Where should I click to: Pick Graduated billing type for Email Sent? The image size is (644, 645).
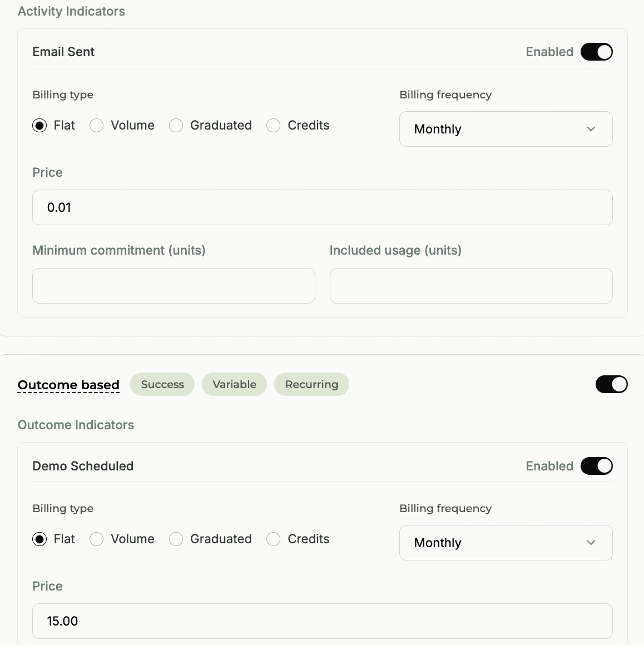176,126
